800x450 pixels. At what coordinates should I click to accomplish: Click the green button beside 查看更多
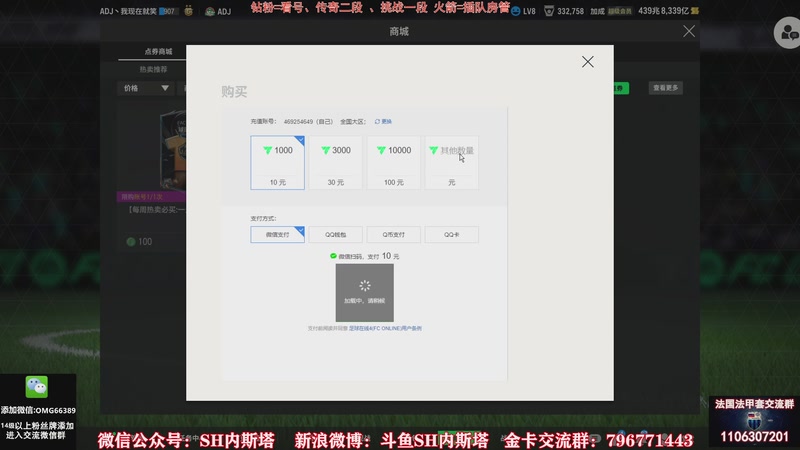621,88
